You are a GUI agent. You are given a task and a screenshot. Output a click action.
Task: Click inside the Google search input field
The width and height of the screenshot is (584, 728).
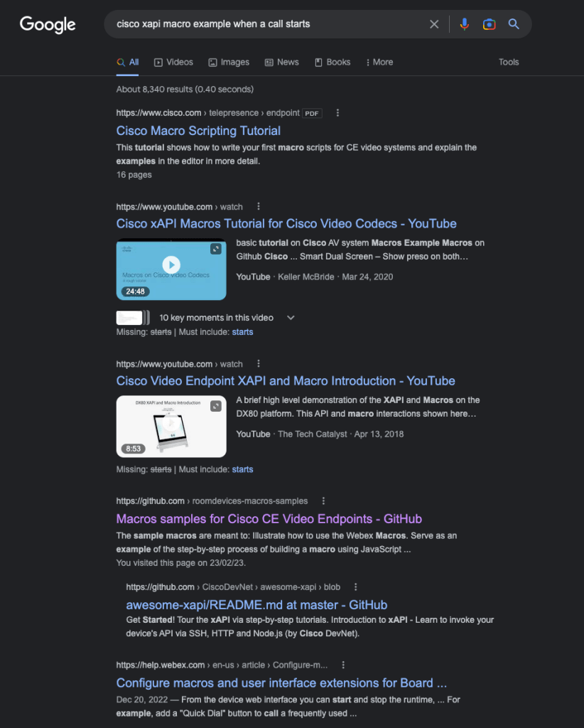click(x=269, y=24)
